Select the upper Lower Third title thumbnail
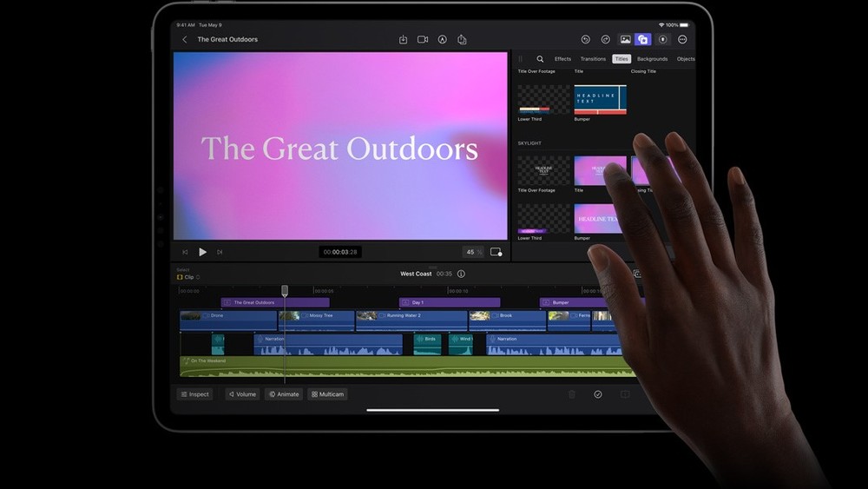Viewport: 868px width, 489px height. coord(543,100)
